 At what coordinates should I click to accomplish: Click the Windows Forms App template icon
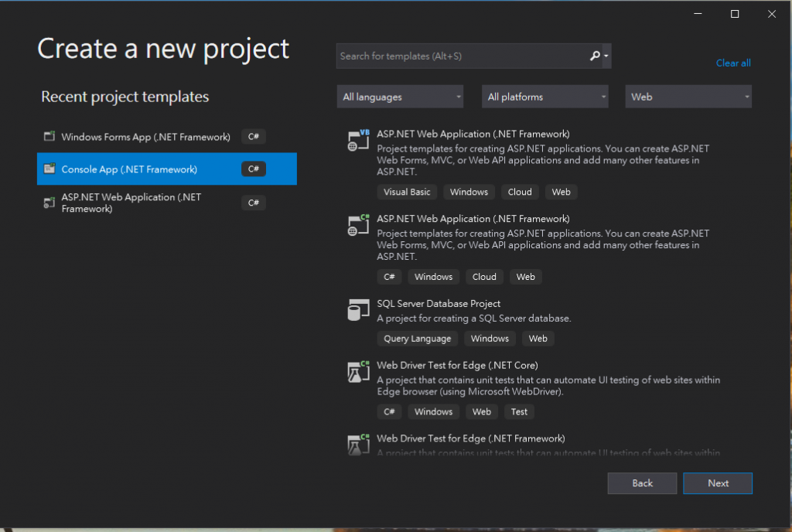click(49, 136)
